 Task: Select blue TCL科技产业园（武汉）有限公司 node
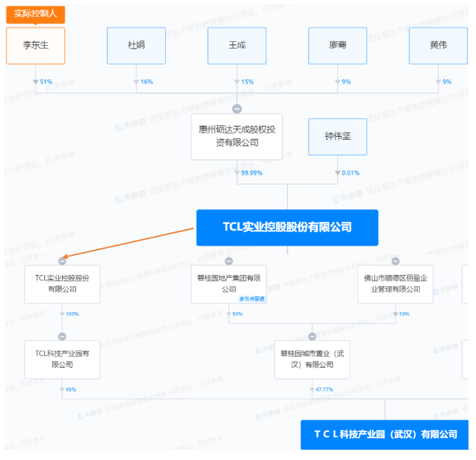(385, 435)
